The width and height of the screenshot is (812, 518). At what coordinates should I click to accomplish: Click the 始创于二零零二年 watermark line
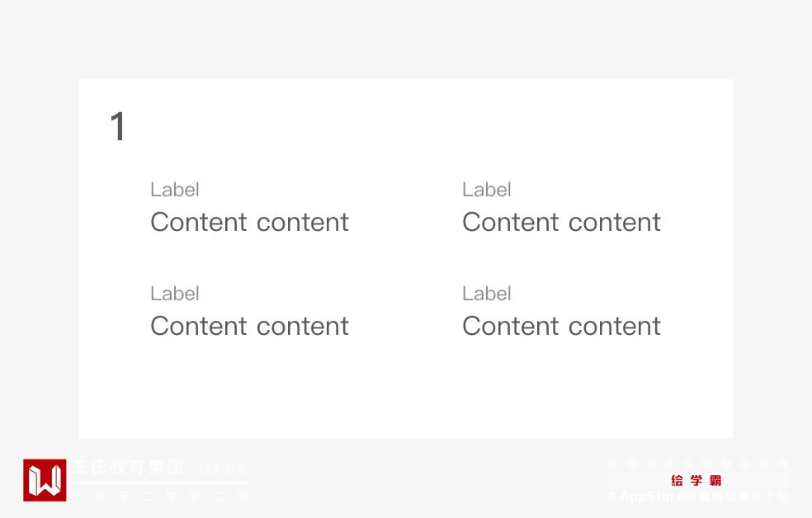(158, 496)
